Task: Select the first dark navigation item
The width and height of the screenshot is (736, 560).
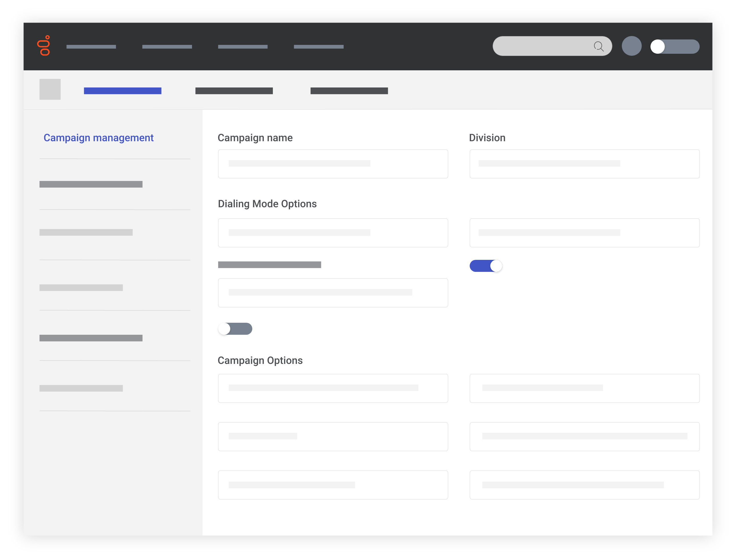Action: [x=91, y=47]
